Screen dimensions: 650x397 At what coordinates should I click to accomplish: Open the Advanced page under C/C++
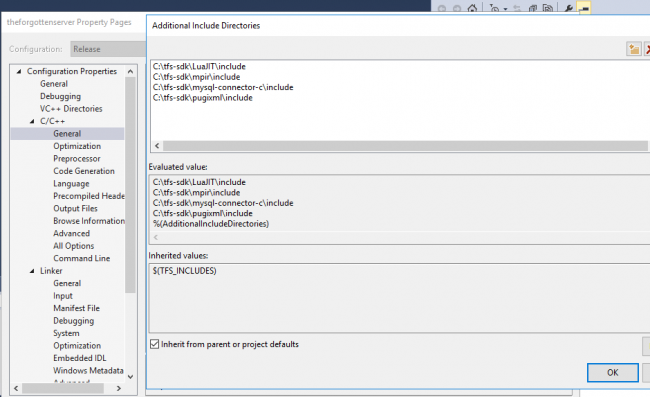pyautogui.click(x=71, y=233)
